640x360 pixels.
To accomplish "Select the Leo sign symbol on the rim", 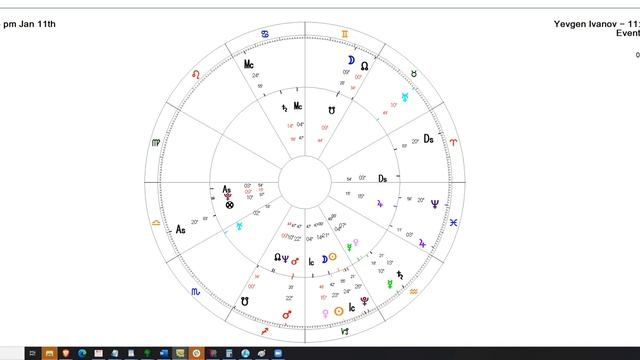I will click(x=196, y=74).
